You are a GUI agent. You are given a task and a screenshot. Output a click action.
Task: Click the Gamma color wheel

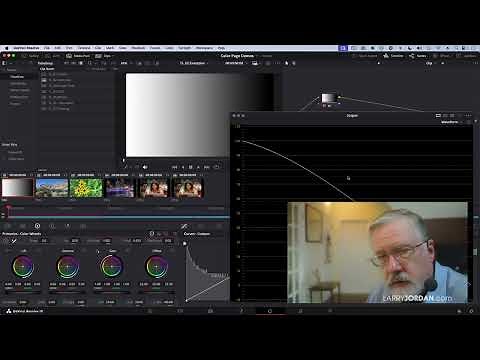click(x=68, y=267)
